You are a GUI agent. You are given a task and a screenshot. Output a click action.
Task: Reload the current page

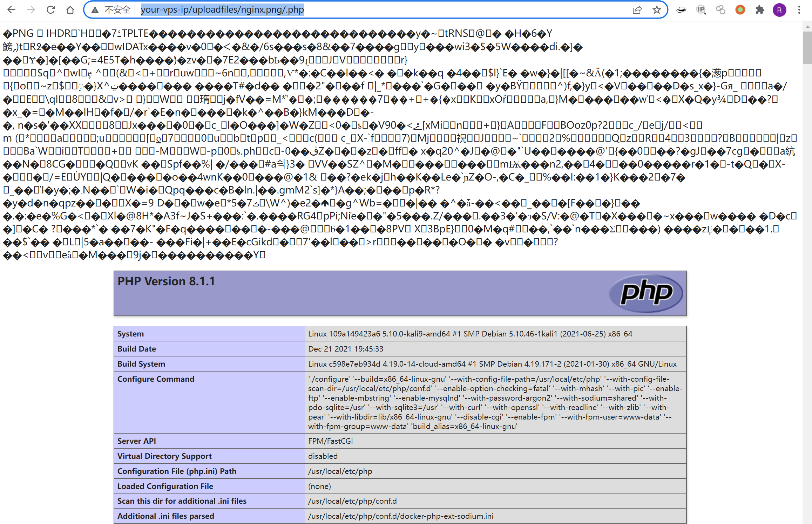(51, 10)
